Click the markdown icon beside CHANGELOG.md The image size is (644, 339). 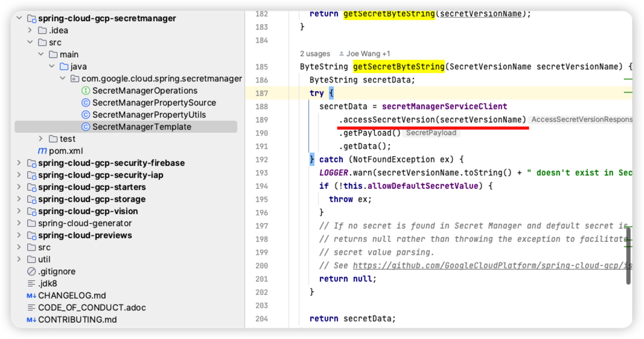pos(31,296)
